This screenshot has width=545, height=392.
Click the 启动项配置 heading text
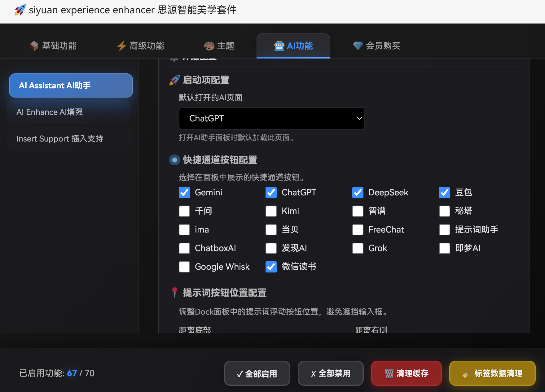click(206, 80)
